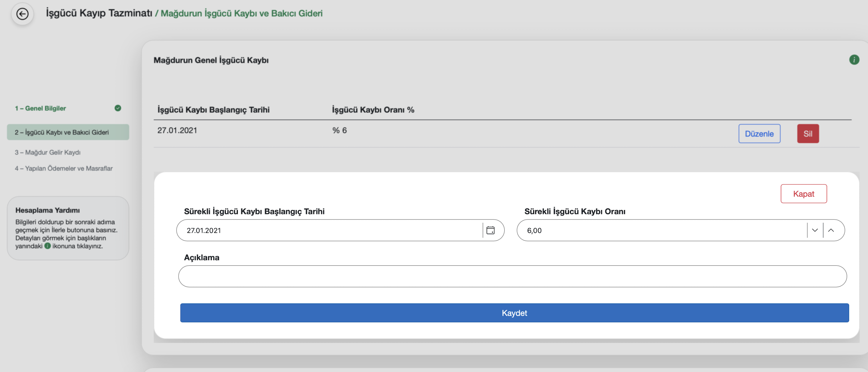Click the start date field showing 27.01.2021

[x=330, y=230]
